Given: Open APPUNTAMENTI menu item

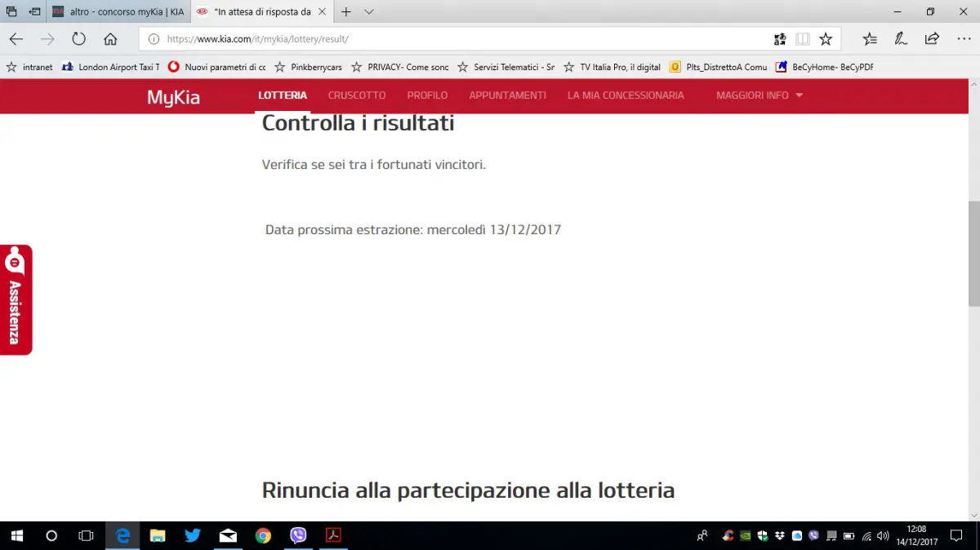Looking at the screenshot, I should (x=507, y=95).
